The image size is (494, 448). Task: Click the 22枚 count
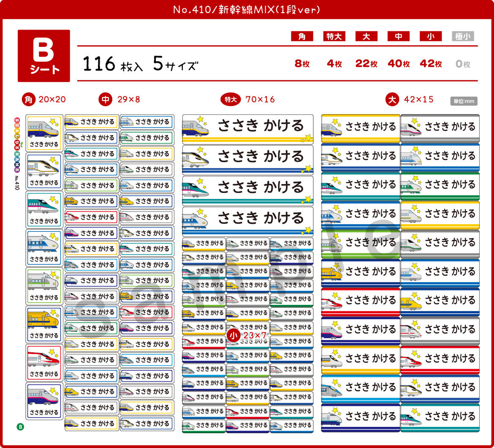coord(366,64)
